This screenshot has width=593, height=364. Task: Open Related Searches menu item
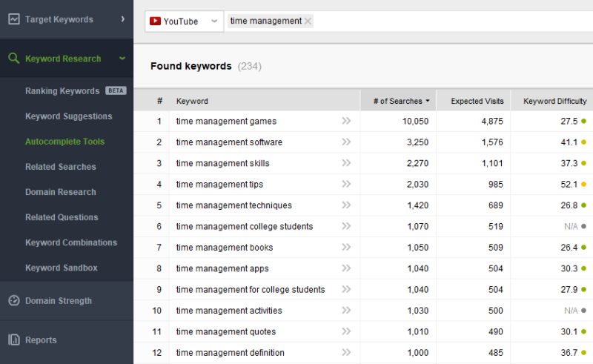pyautogui.click(x=61, y=167)
